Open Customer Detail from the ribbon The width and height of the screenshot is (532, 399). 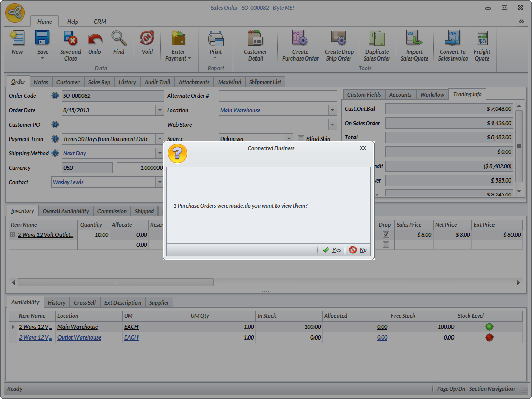click(255, 39)
